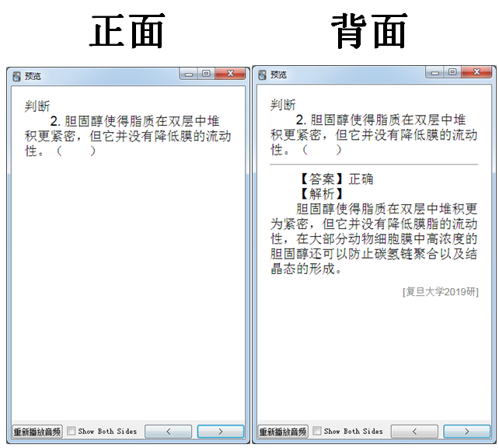Click the 背面 heading above the right window
Screen dimensions: 499x448
pyautogui.click(x=369, y=31)
